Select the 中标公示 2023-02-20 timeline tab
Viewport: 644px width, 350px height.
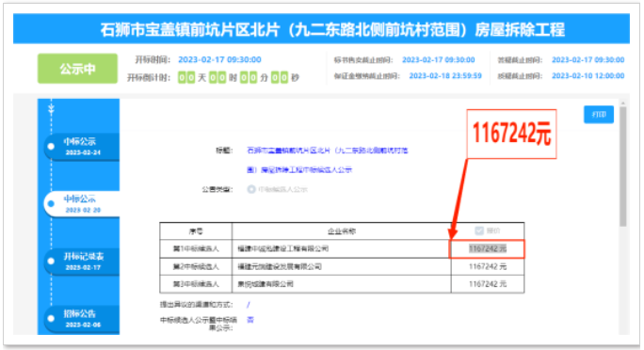tap(82, 204)
